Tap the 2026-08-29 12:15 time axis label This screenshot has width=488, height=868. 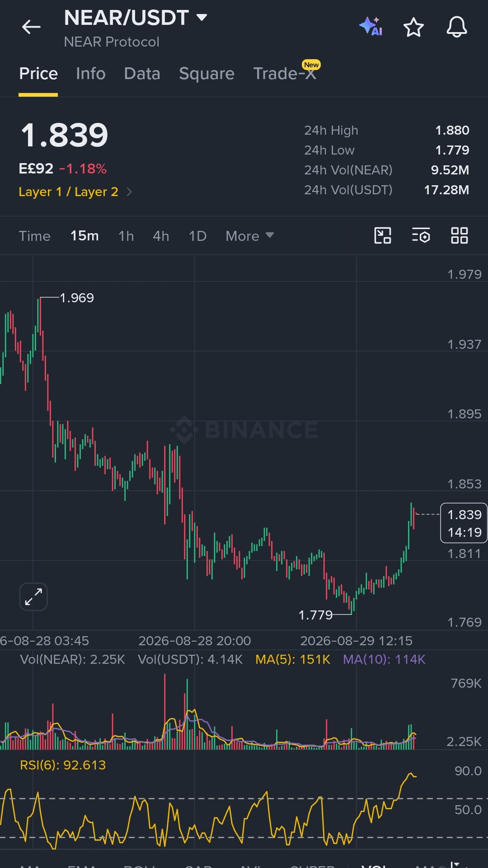356,641
